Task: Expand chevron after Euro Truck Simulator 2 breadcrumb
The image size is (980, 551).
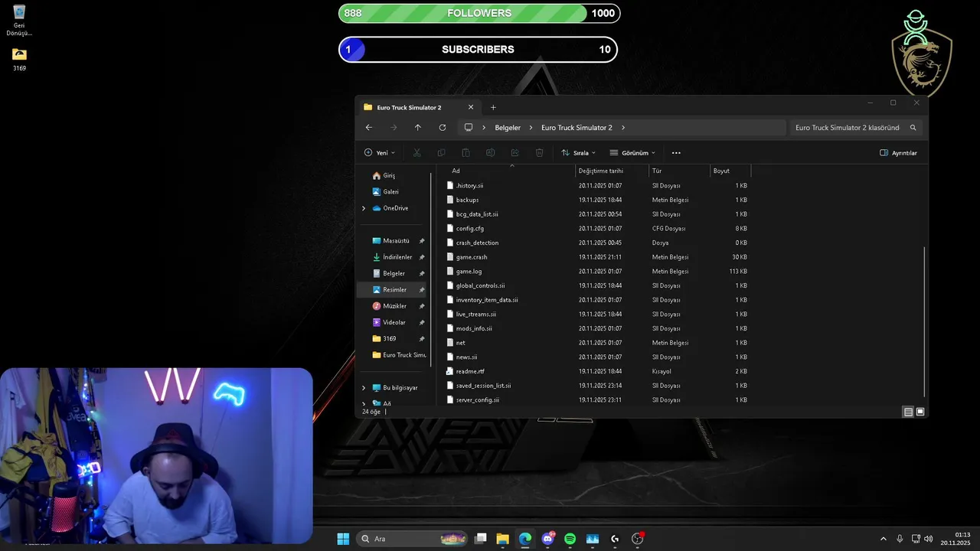Action: pos(623,128)
